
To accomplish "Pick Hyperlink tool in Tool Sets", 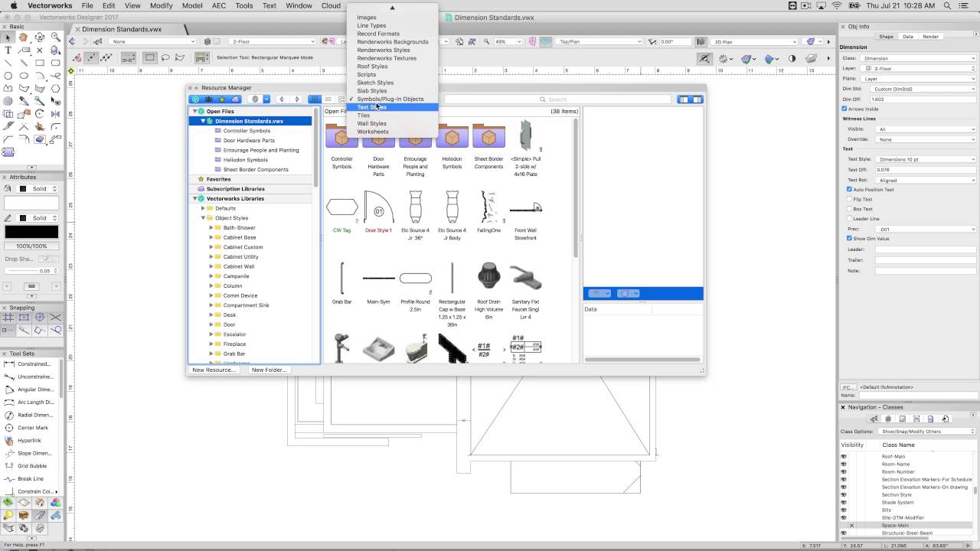I will point(27,440).
